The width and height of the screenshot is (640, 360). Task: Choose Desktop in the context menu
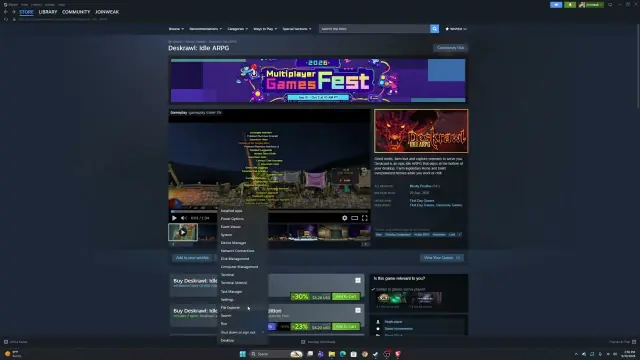tap(242, 340)
